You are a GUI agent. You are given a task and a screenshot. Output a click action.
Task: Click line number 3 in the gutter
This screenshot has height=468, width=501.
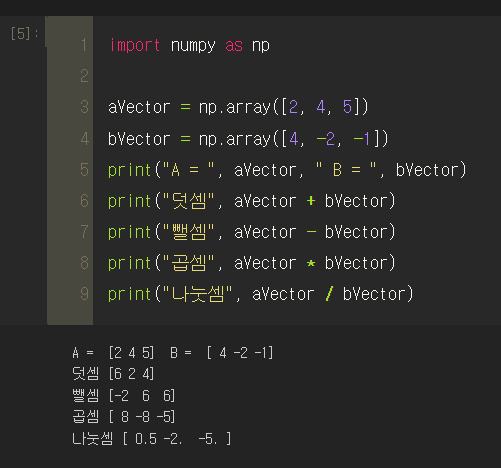coord(84,107)
